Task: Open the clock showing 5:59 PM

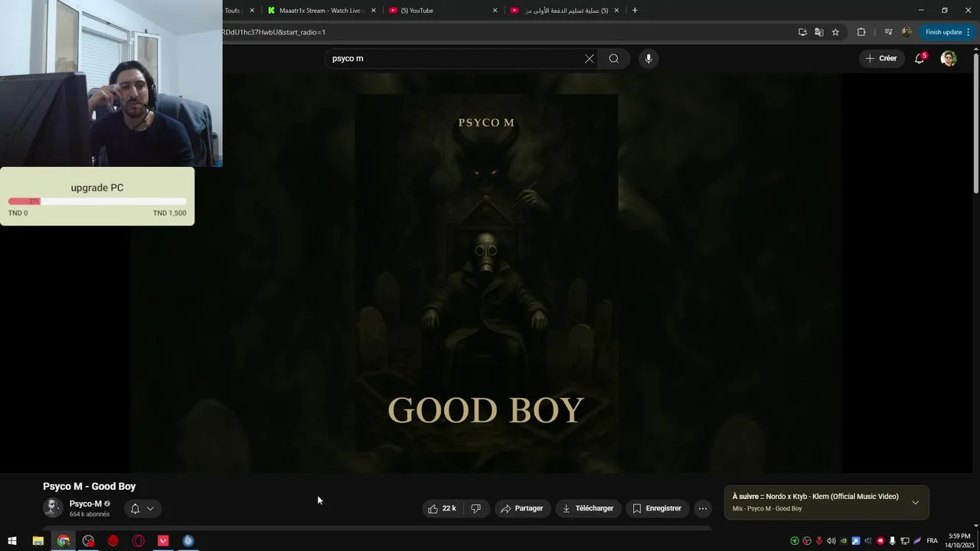Action: coord(959,541)
